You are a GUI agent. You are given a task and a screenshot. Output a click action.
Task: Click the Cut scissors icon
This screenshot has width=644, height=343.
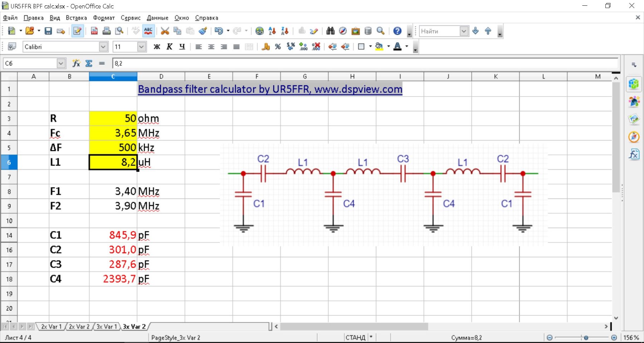(165, 31)
